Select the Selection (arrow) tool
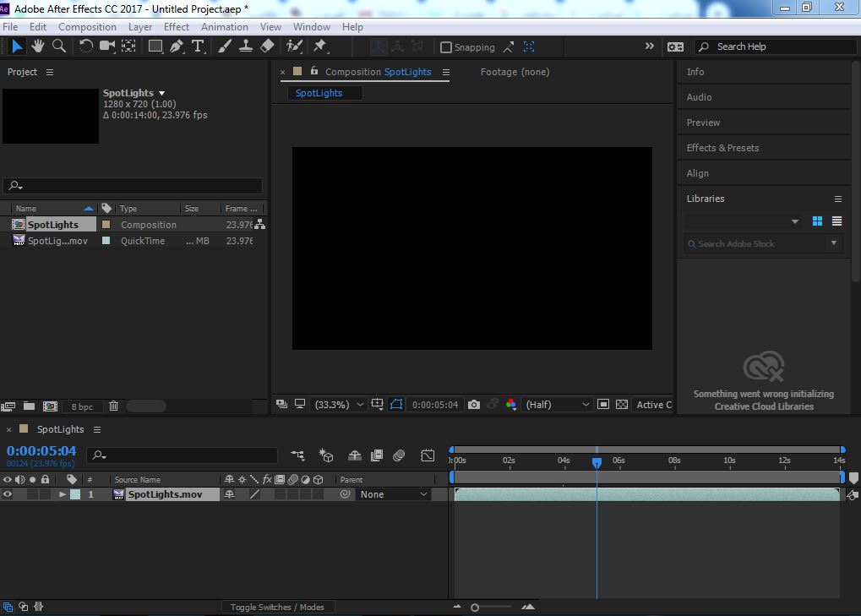 17,46
